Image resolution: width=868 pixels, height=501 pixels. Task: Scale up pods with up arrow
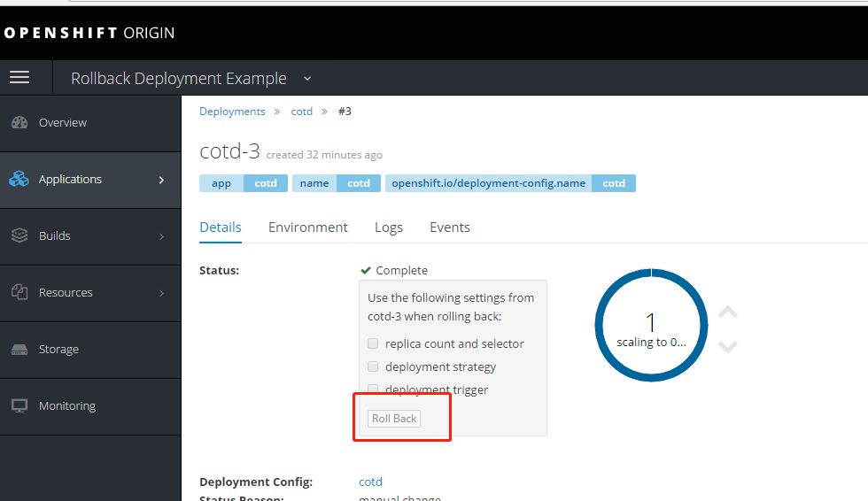tap(728, 312)
